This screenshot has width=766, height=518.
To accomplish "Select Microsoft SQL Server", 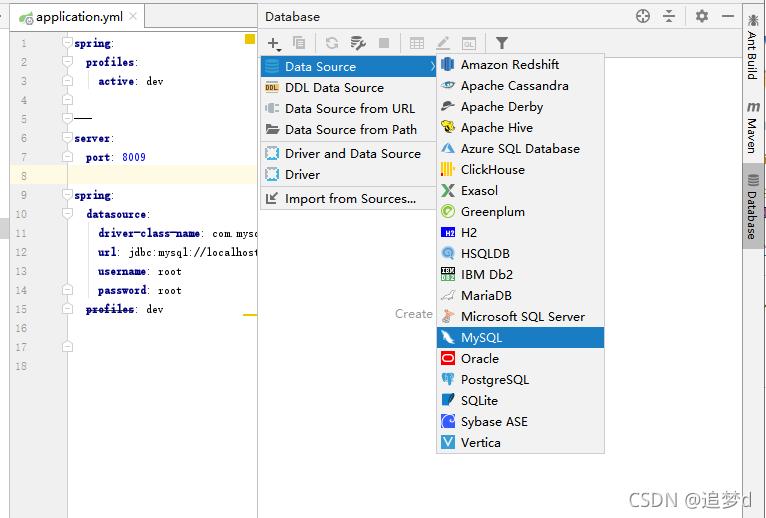I will pyautogui.click(x=520, y=317).
